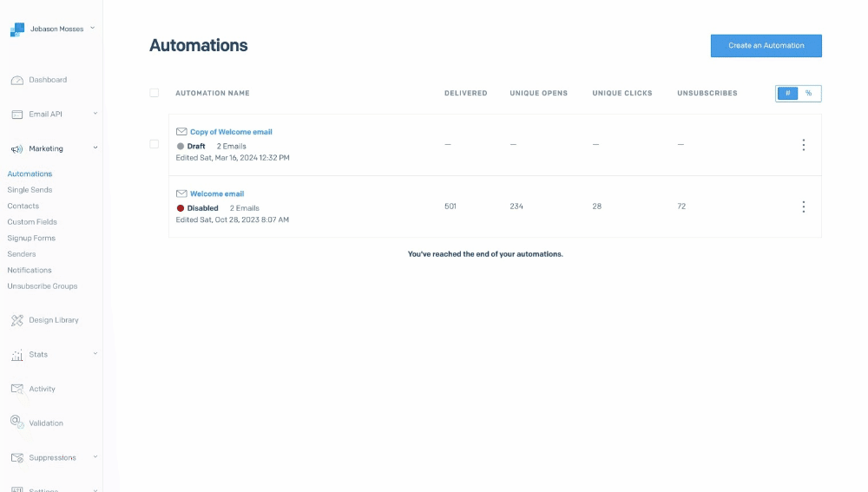Viewport: 868px width, 492px height.
Task: Switch stats display to number view
Action: (787, 93)
